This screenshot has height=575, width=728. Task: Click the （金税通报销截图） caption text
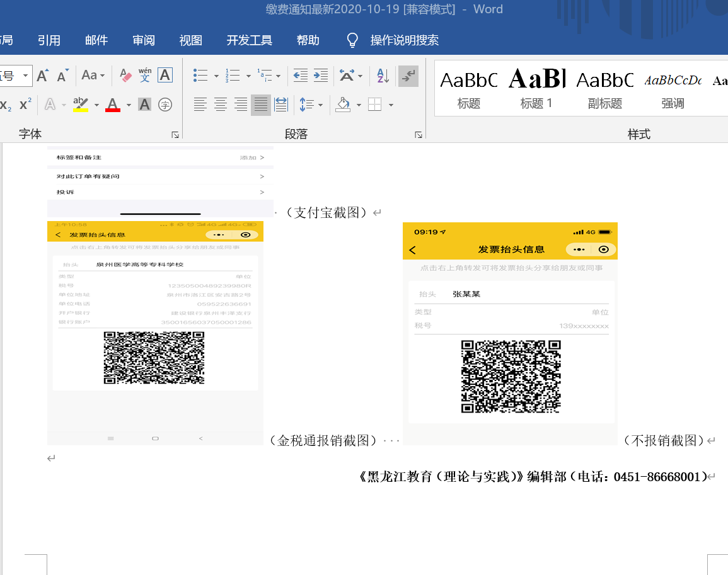pyautogui.click(x=323, y=440)
